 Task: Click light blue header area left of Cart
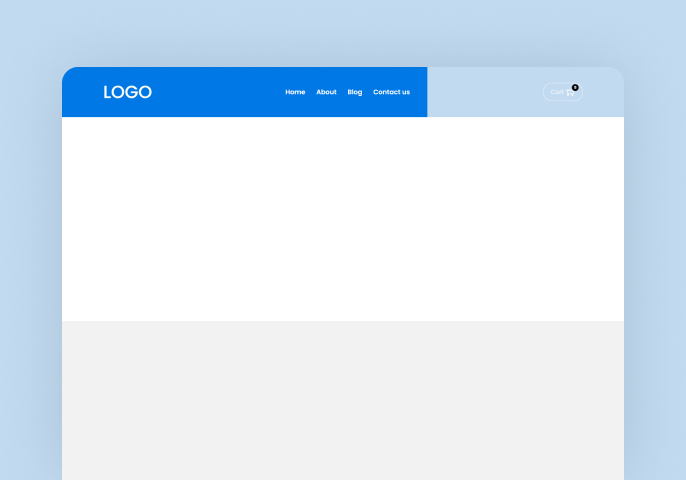click(x=484, y=92)
